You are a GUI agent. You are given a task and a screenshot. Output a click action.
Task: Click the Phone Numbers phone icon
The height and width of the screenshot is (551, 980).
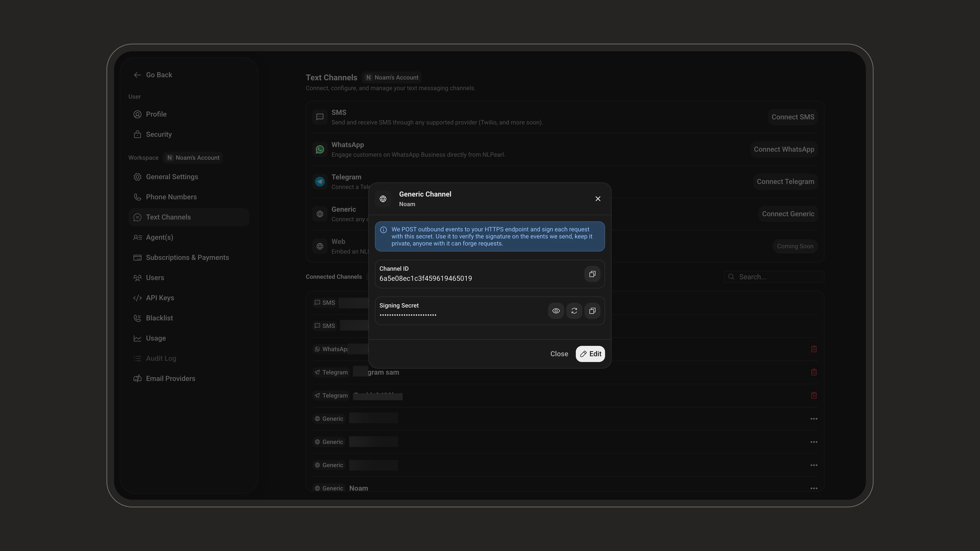(137, 197)
